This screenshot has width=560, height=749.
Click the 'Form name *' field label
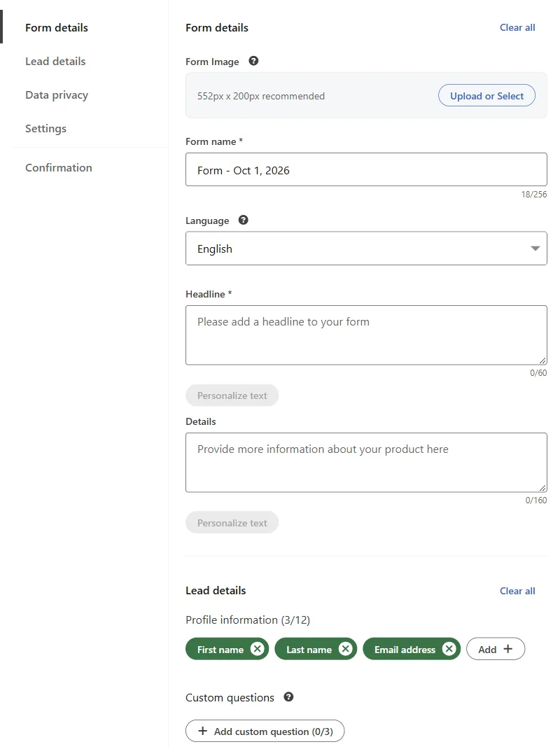coord(214,141)
